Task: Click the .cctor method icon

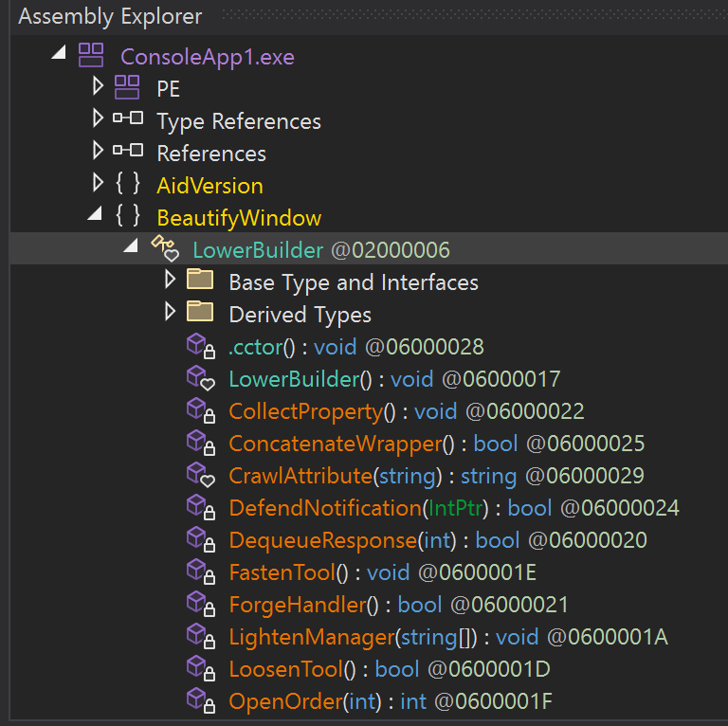Action: (200, 347)
